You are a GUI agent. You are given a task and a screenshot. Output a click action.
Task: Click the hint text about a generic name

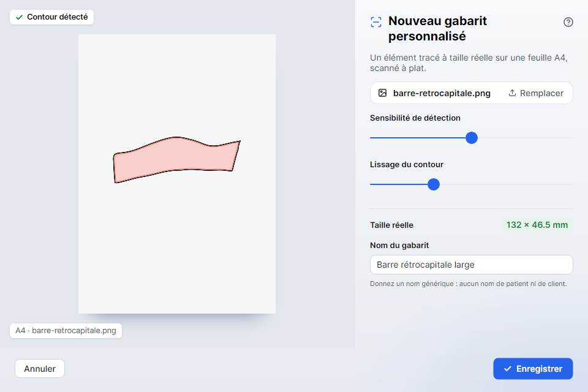[x=469, y=284]
